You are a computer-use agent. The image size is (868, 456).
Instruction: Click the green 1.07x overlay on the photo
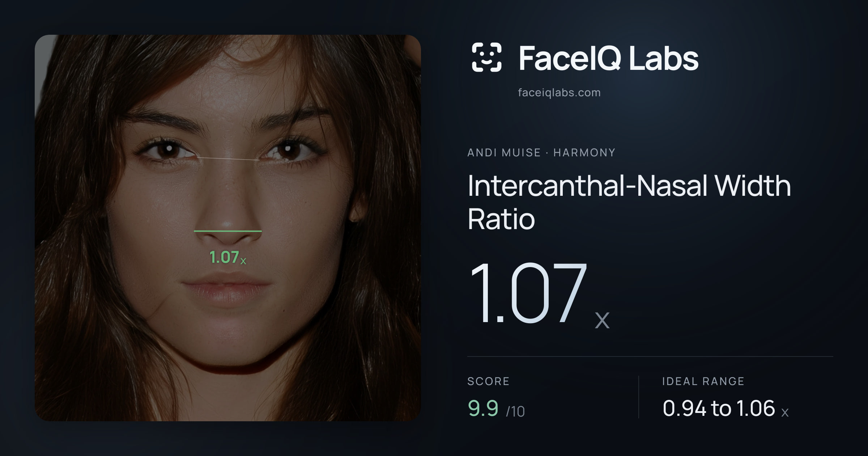tap(227, 257)
